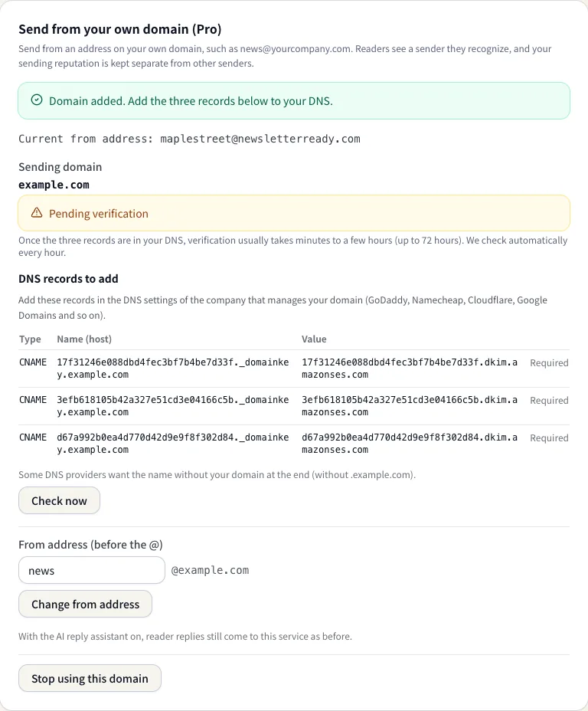Click the green checkmark icon in Domain added banner
The image size is (588, 711).
(37, 100)
